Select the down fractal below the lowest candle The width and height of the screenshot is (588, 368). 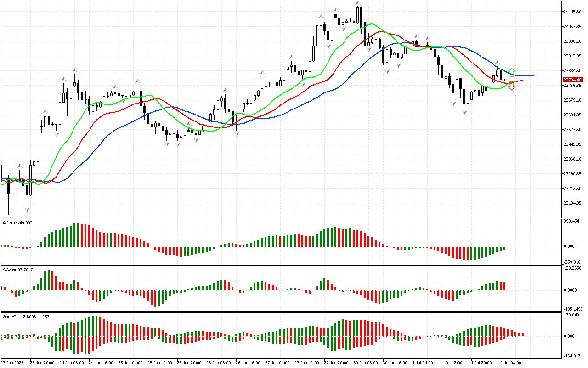(x=27, y=210)
